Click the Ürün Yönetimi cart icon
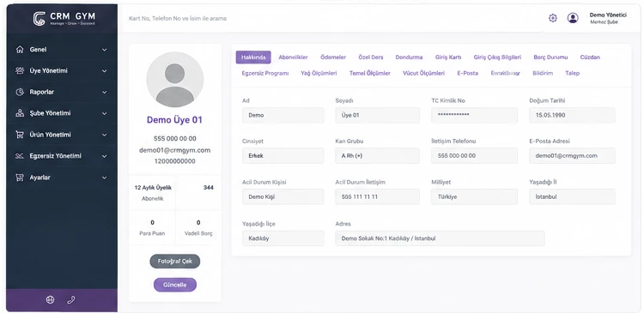Screen dimensions: 644x313 (x=19, y=135)
